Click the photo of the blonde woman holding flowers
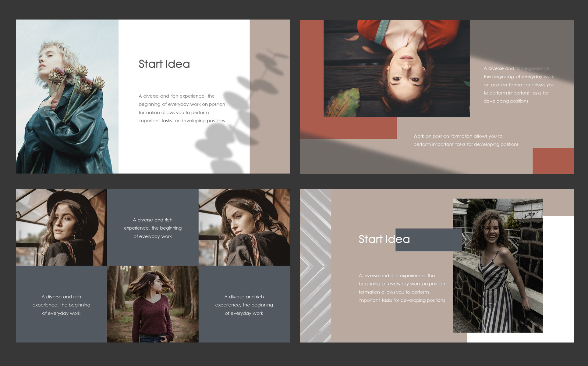 (67, 97)
